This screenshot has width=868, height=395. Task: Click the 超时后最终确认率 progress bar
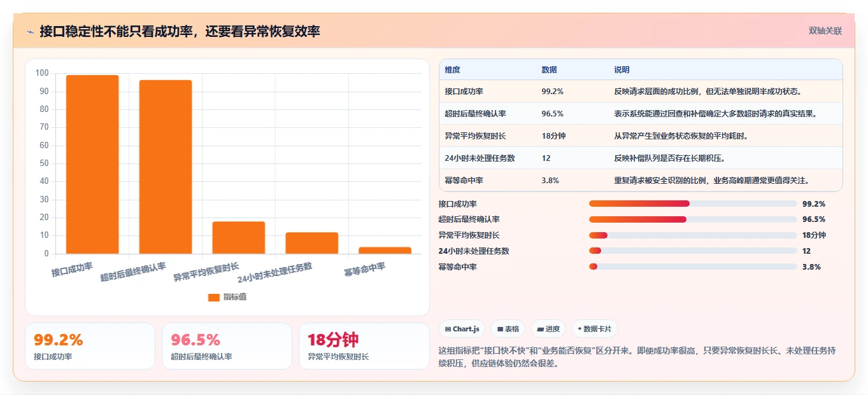click(693, 219)
